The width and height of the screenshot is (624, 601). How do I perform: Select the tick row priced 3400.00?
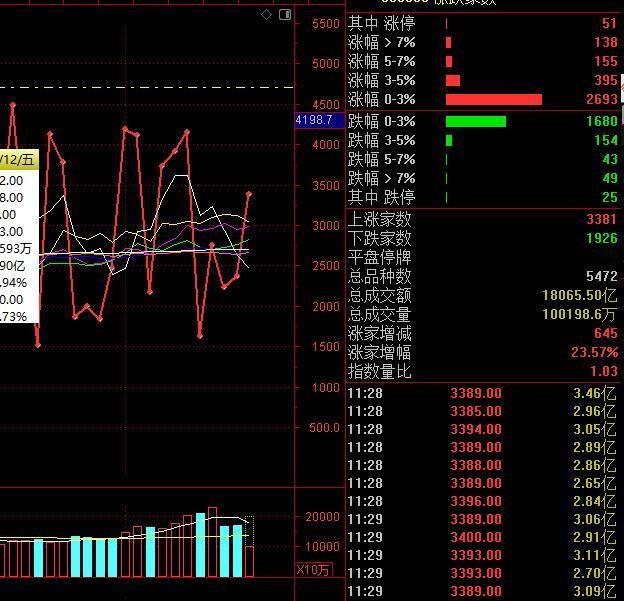point(482,537)
